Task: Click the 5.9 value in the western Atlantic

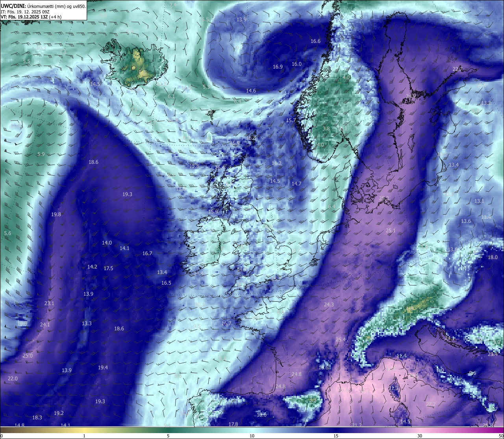Action: coord(41,154)
